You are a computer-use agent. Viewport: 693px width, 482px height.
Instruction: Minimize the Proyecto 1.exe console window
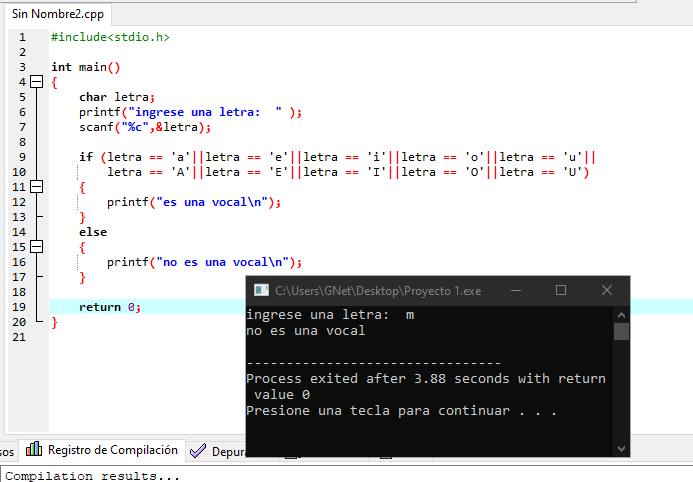(515, 290)
